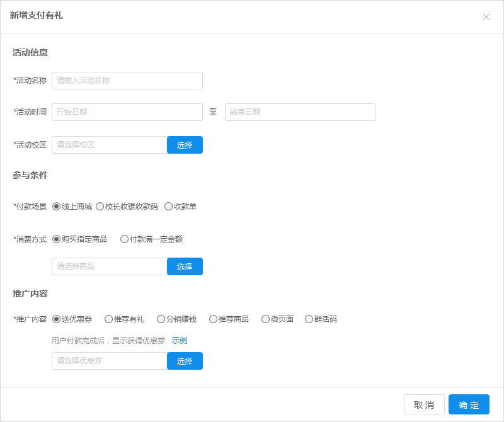Click 取消 to cancel the form
This screenshot has width=504, height=422.
(424, 404)
